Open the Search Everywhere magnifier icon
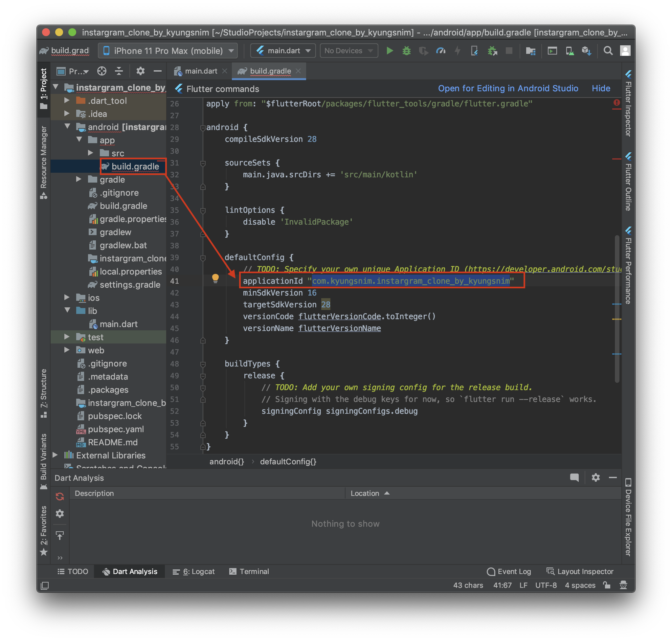672x641 pixels. coord(608,51)
